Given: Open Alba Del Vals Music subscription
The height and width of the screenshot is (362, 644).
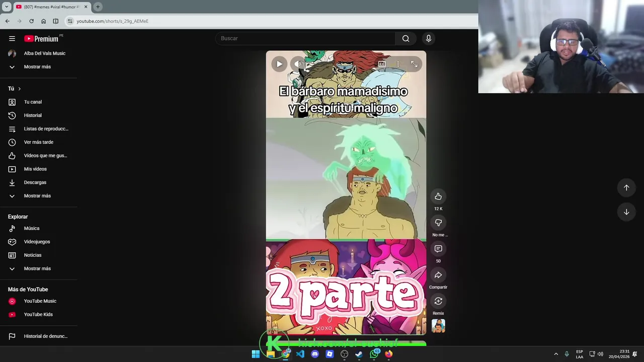Looking at the screenshot, I should (39, 53).
